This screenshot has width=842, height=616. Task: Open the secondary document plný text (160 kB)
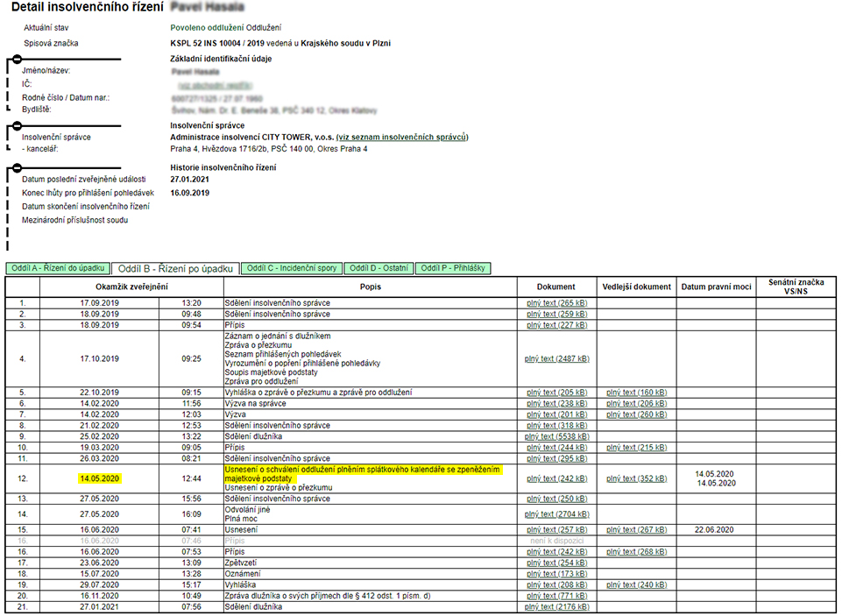point(636,393)
